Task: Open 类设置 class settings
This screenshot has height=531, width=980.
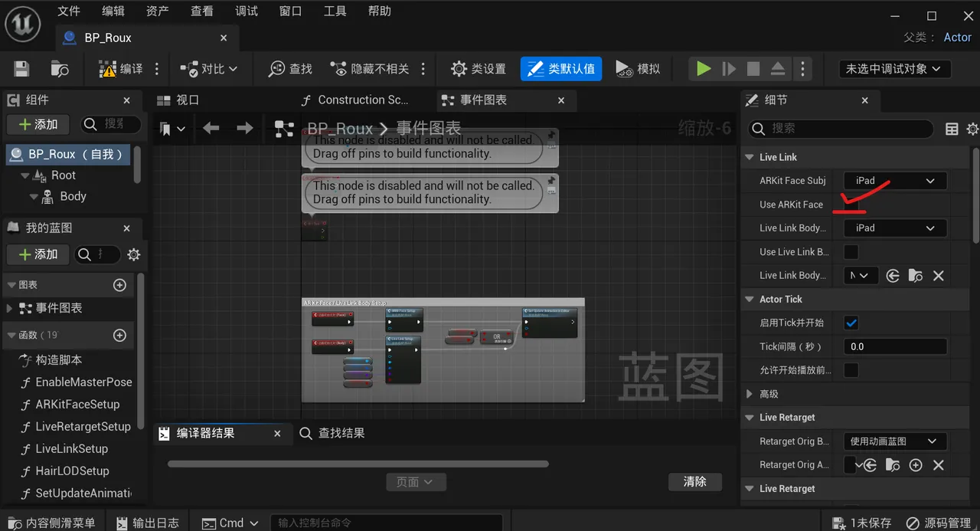Action: 479,69
